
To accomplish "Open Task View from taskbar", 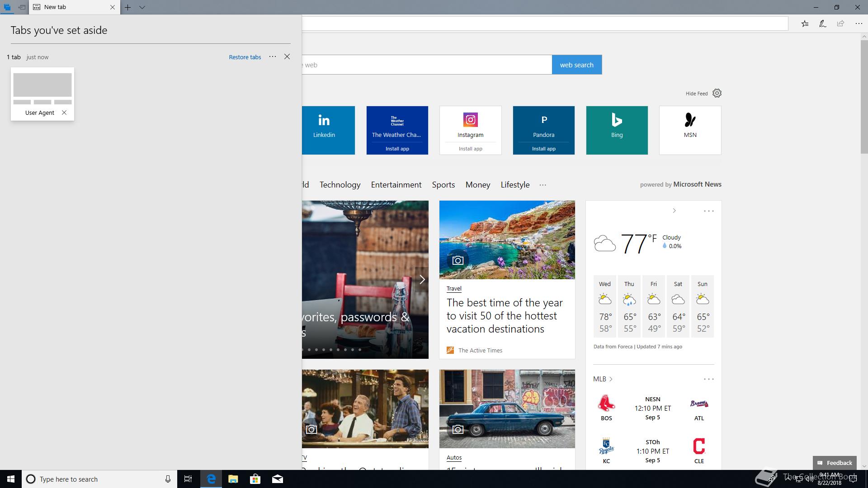I will 188,479.
